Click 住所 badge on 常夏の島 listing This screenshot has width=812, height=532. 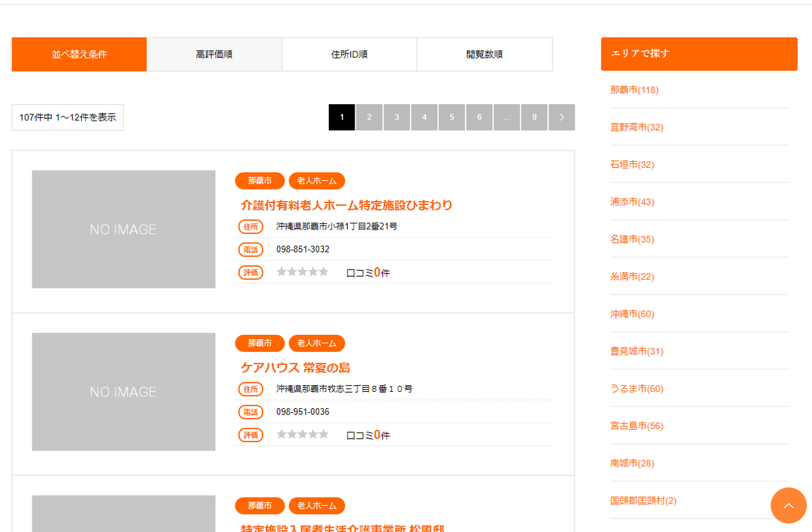point(250,389)
